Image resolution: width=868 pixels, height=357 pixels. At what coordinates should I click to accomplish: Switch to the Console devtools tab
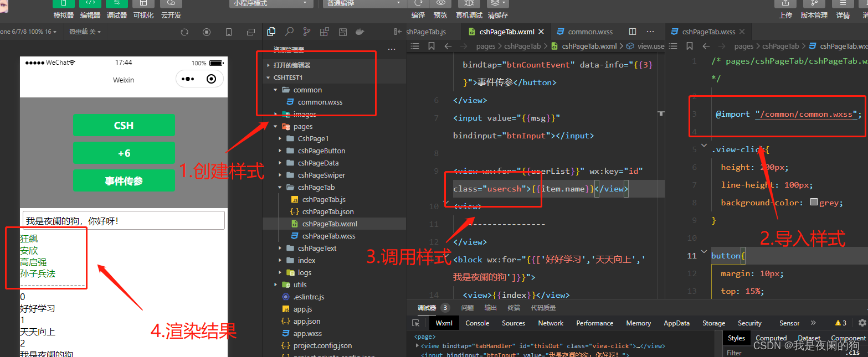(x=477, y=323)
